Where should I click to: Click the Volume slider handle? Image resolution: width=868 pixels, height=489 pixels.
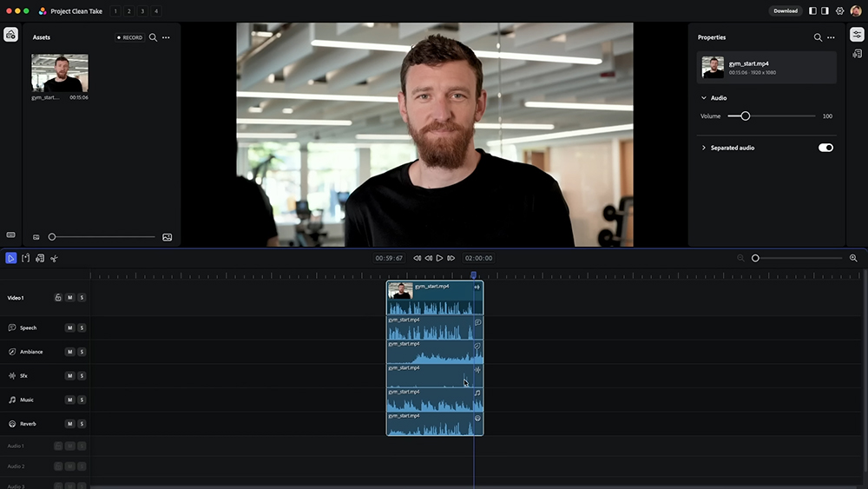[745, 116]
